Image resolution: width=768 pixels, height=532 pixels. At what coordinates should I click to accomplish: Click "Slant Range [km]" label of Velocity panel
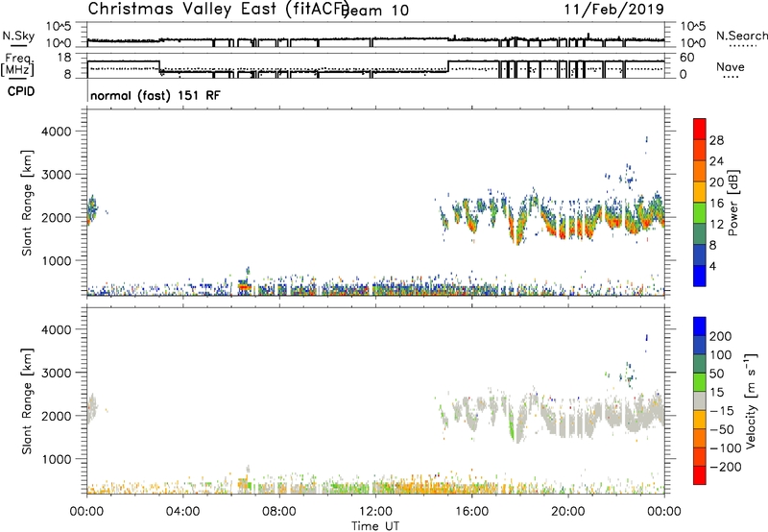click(27, 401)
